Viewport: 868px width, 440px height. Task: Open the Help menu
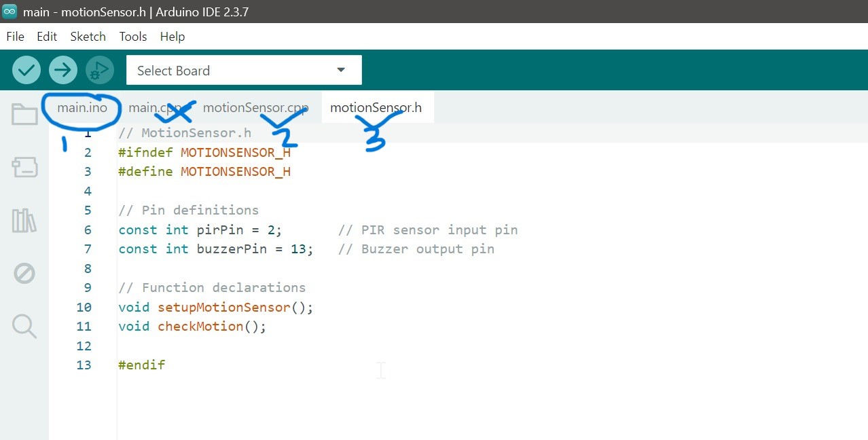173,37
